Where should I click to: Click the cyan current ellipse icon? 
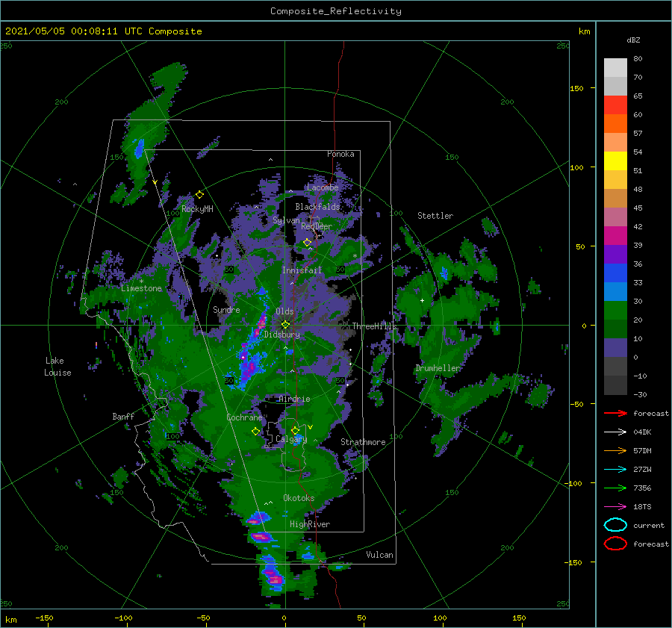(615, 525)
